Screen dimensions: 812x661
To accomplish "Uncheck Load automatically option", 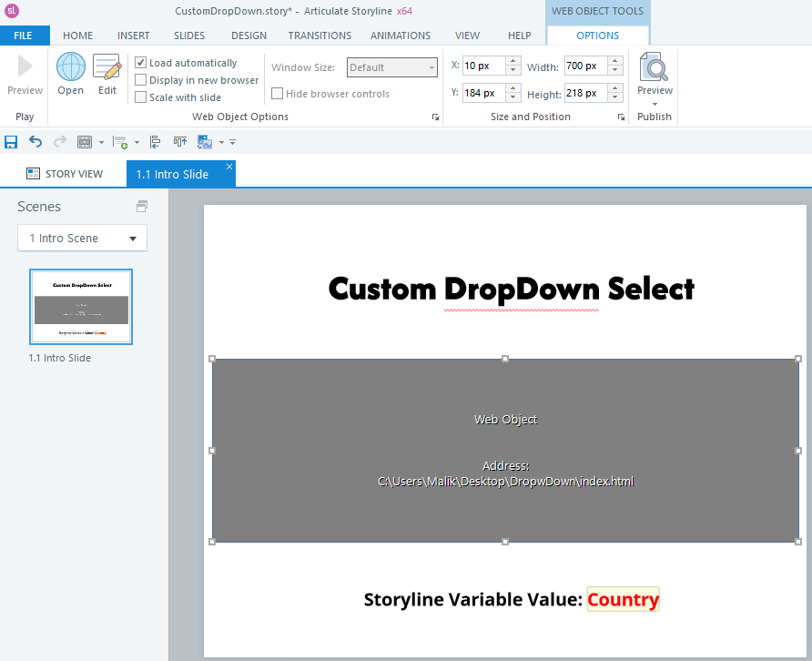I will pos(141,63).
